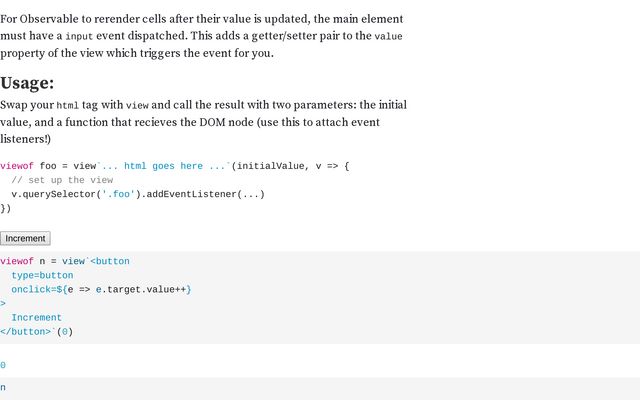Select the "Usage:" heading
The width and height of the screenshot is (640, 400).
pyautogui.click(x=27, y=83)
